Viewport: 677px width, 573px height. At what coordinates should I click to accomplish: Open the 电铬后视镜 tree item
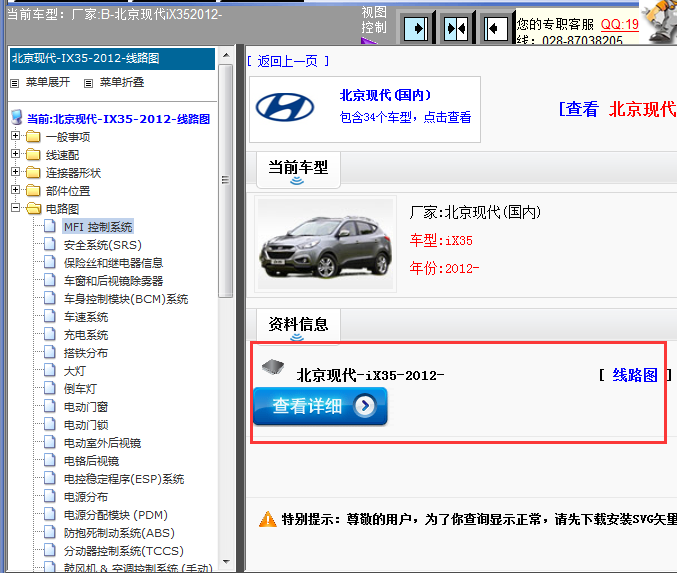[x=91, y=461]
